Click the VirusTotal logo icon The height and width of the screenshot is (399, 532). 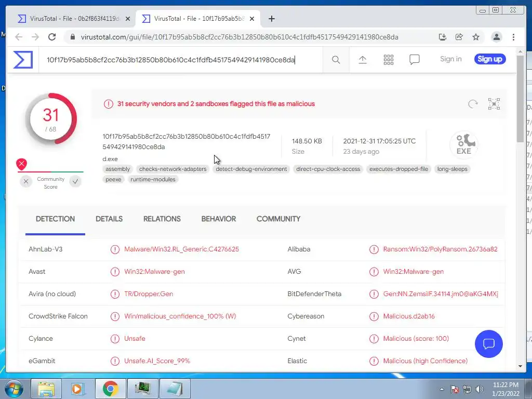(x=23, y=60)
